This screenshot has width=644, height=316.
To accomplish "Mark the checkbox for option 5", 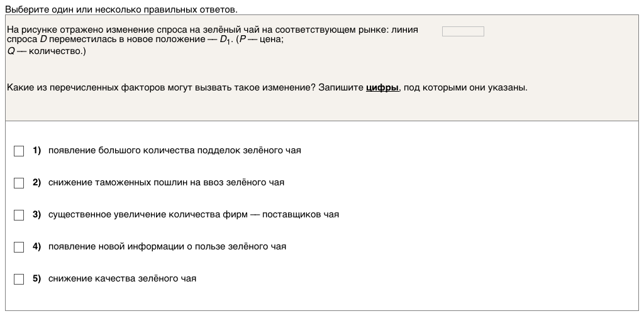I will 19,279.
